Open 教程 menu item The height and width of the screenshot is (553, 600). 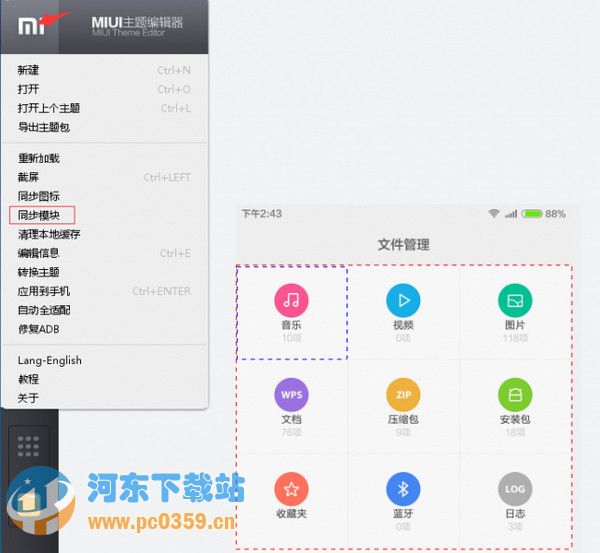[104, 379]
